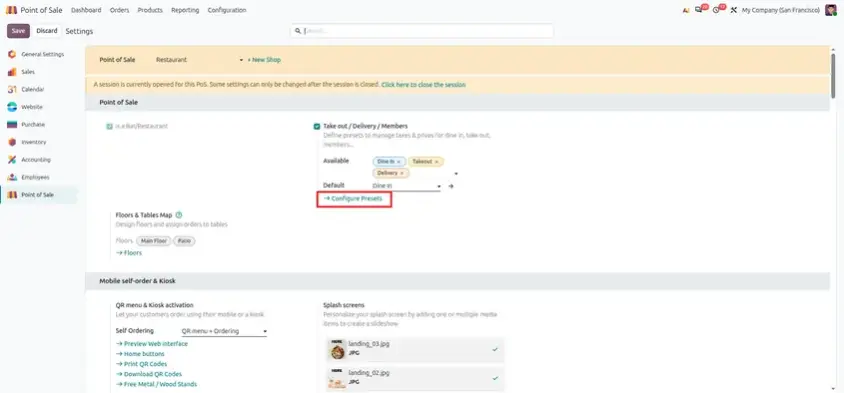
Task: Click the Point of Sale sidebar icon
Action: tap(12, 195)
